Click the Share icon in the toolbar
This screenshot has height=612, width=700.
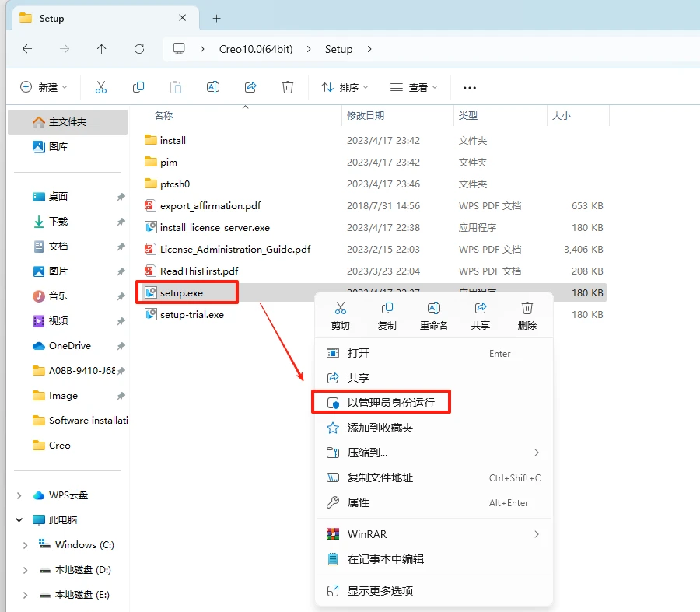click(x=250, y=87)
